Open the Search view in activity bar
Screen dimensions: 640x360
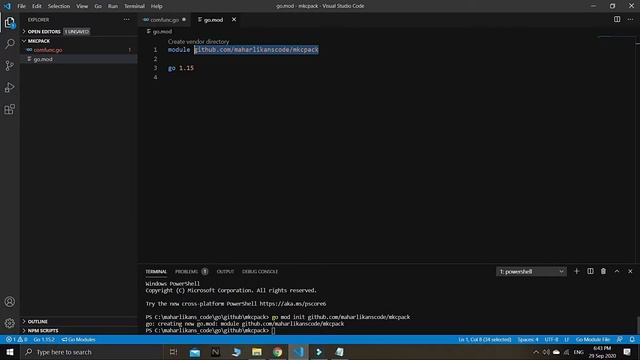tap(10, 44)
